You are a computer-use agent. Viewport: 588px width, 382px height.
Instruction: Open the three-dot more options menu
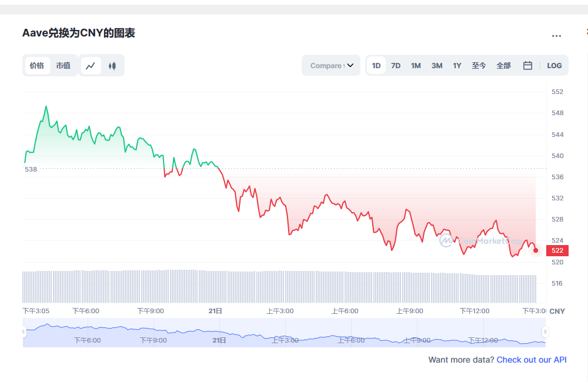click(556, 36)
